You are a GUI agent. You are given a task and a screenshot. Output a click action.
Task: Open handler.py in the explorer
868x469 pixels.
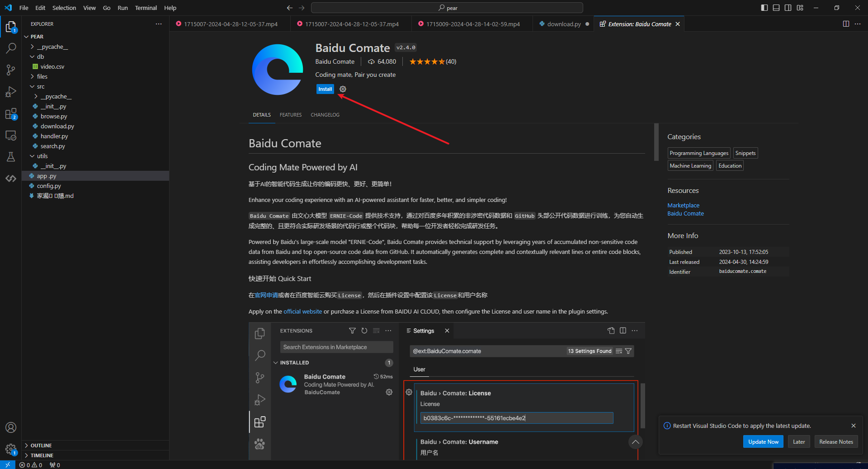[95, 136]
